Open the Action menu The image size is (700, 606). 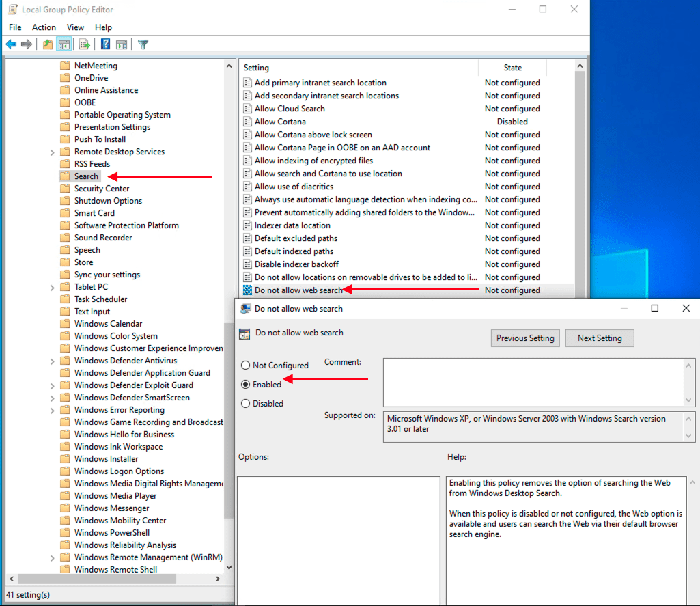click(x=44, y=27)
